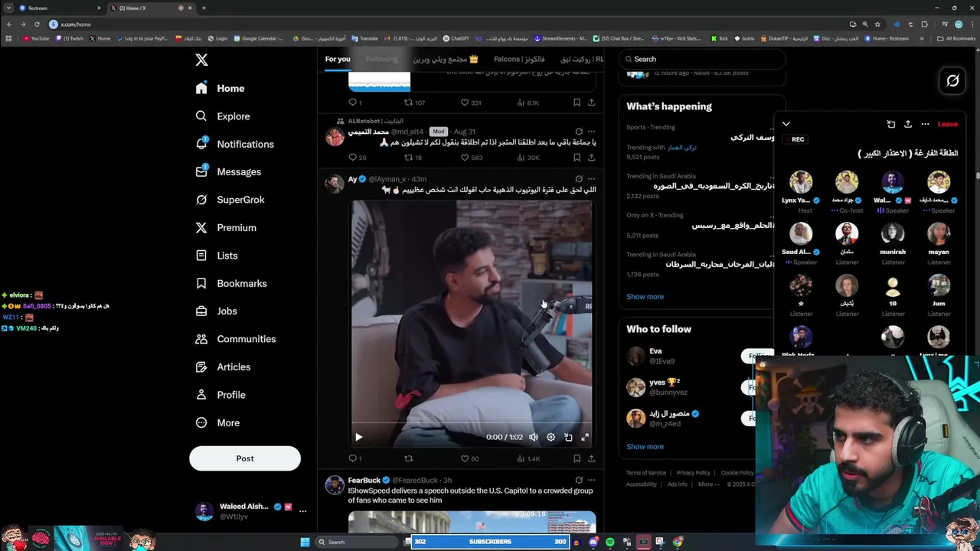The image size is (980, 551).
Task: Open host Lynx Ya... avatar in Space
Action: [x=801, y=182]
